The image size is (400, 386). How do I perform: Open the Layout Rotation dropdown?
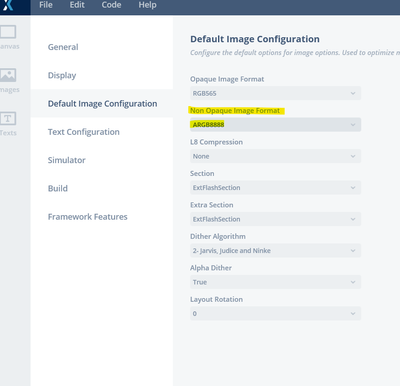[x=275, y=314]
